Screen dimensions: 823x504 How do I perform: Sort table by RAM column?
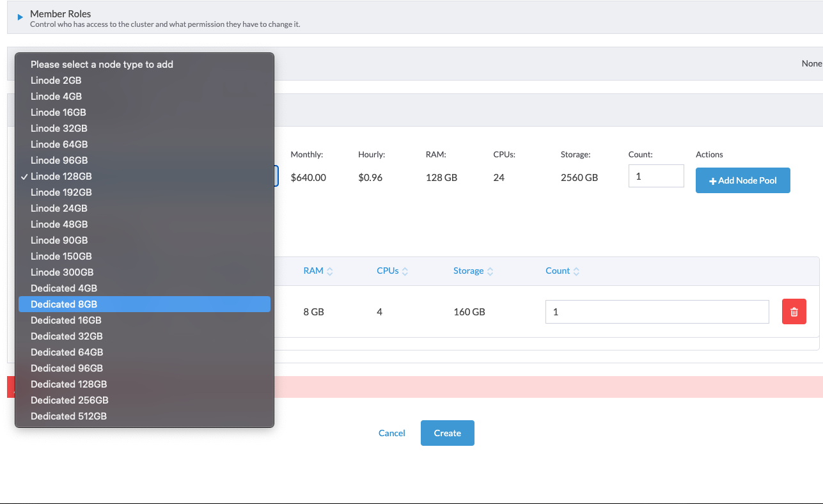pos(318,271)
